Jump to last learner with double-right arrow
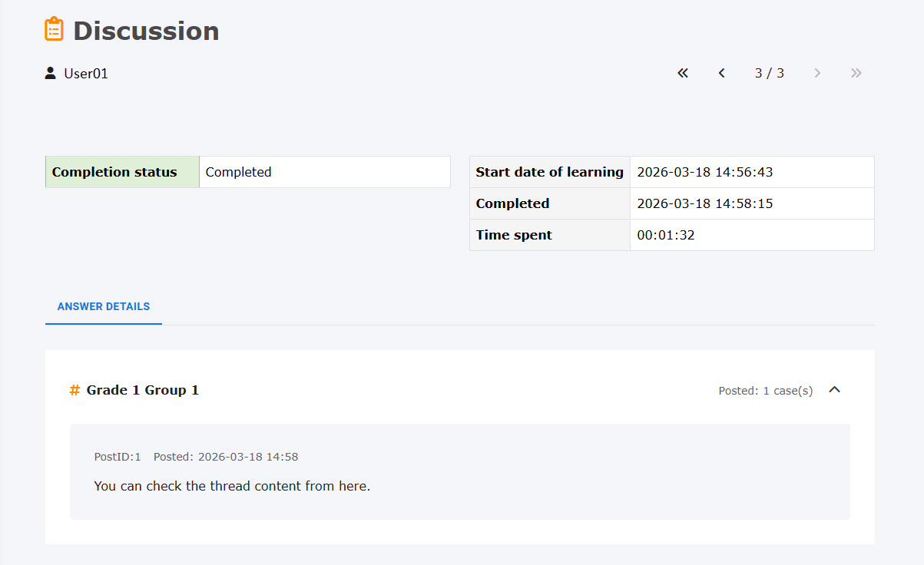924x565 pixels. pos(856,73)
